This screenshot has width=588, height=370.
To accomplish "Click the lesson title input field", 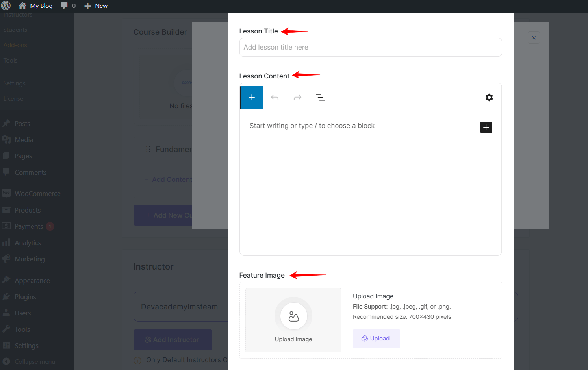I will (370, 47).
